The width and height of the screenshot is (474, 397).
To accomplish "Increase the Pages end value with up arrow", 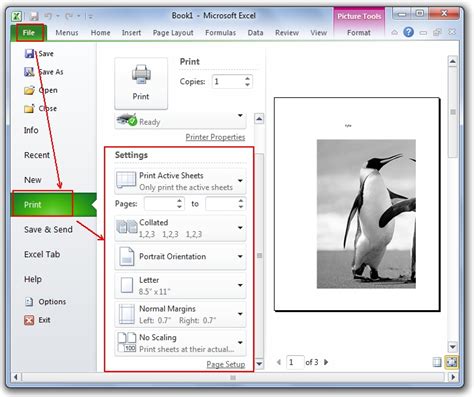I will pyautogui.click(x=241, y=201).
